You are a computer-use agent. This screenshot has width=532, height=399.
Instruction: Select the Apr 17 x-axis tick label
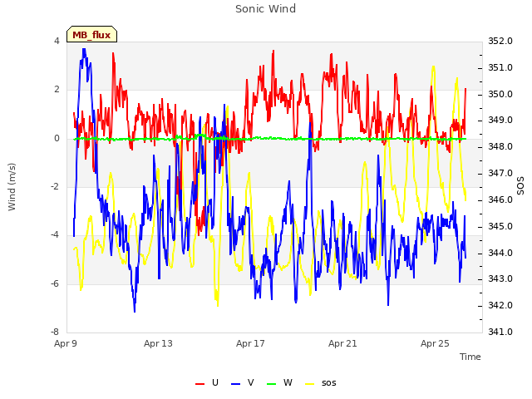pos(250,343)
